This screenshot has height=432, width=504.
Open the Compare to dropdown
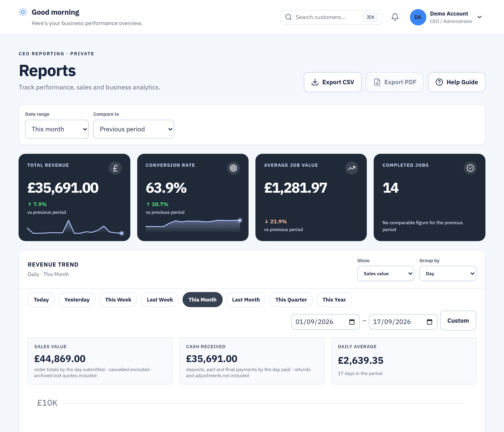(x=134, y=129)
